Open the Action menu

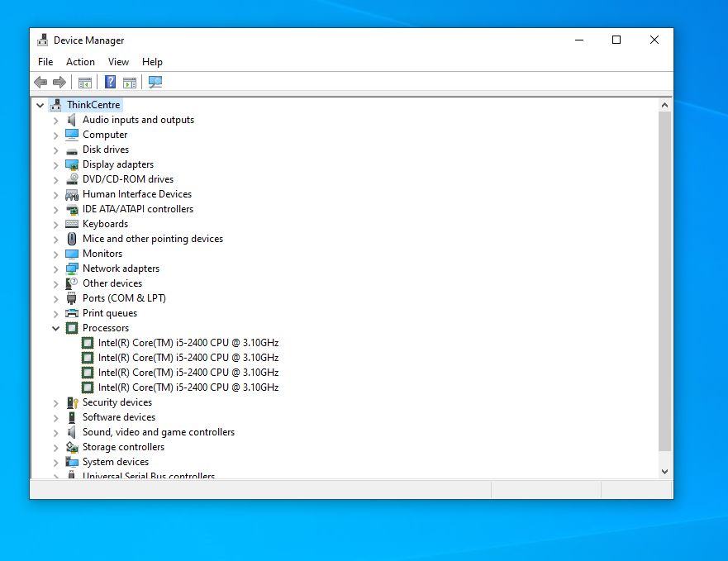[x=80, y=62]
